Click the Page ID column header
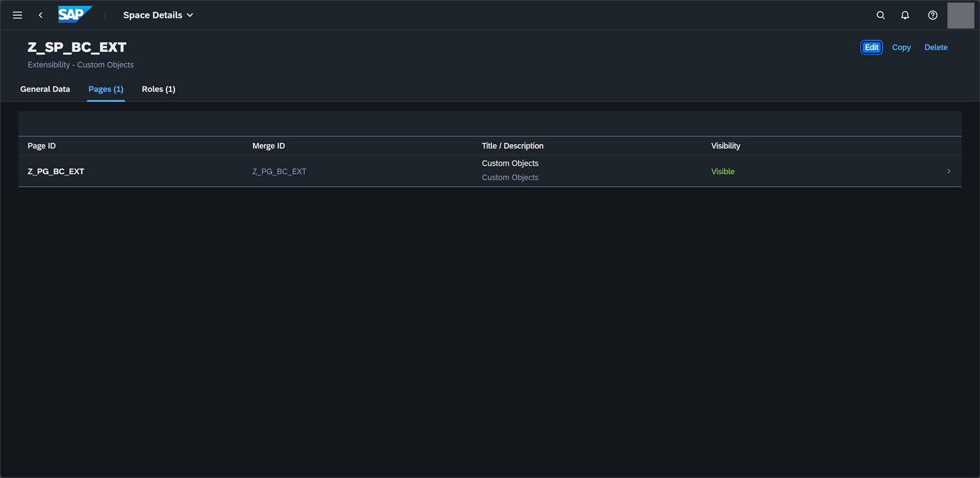The height and width of the screenshot is (478, 980). 42,146
